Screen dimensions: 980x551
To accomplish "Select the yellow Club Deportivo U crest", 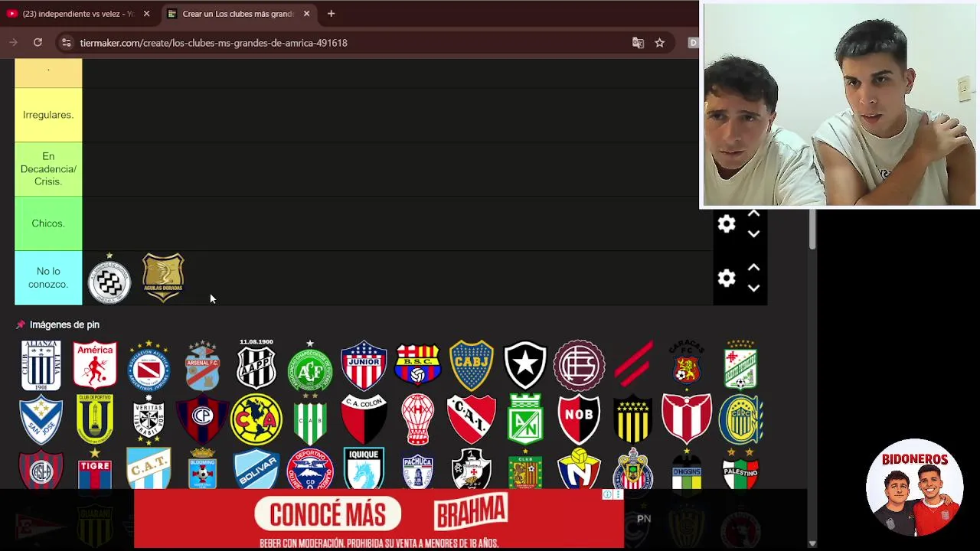I will click(x=95, y=419).
